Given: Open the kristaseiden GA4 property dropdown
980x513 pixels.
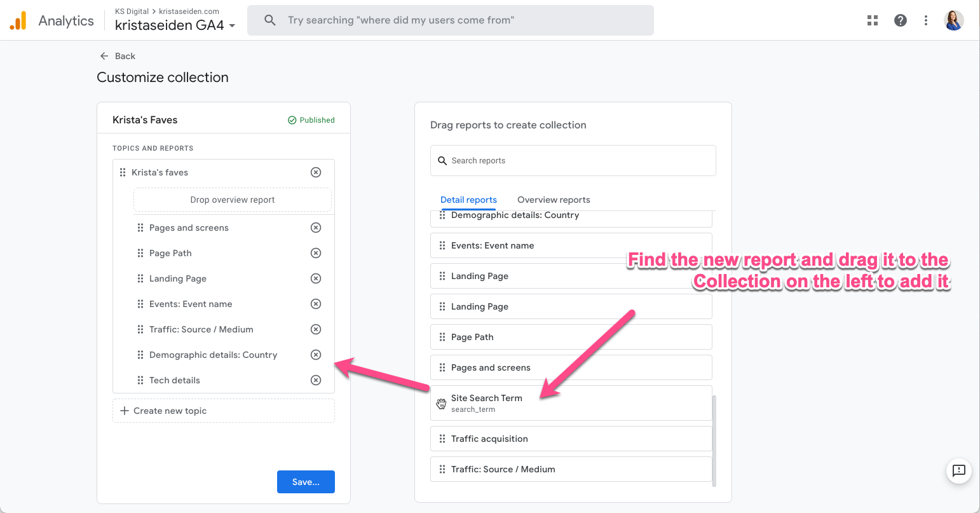Looking at the screenshot, I should [175, 26].
